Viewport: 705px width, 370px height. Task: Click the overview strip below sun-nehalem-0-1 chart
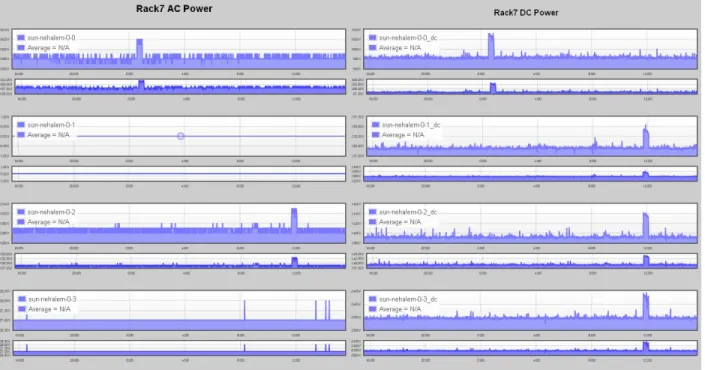click(x=179, y=174)
